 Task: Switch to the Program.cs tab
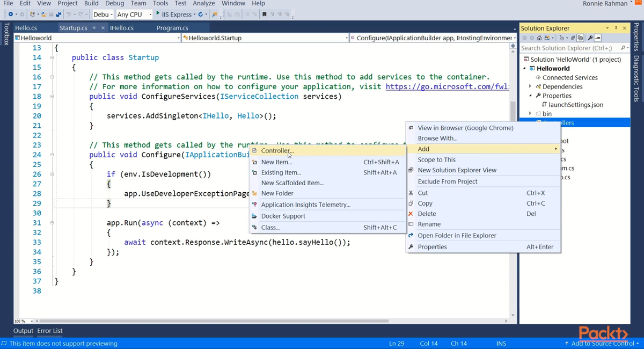click(172, 28)
